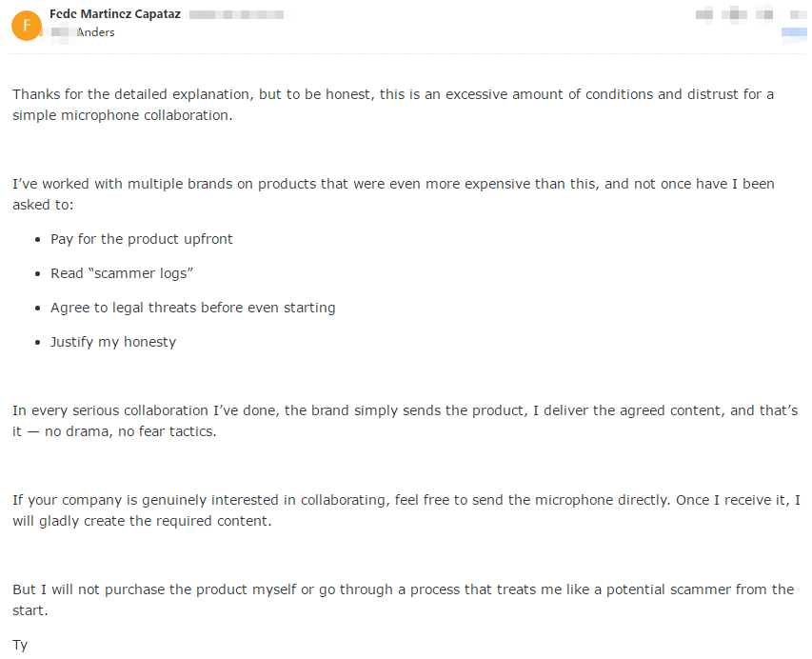Click the line "If your company is genuinely interested"
The image size is (812, 659).
click(152, 500)
